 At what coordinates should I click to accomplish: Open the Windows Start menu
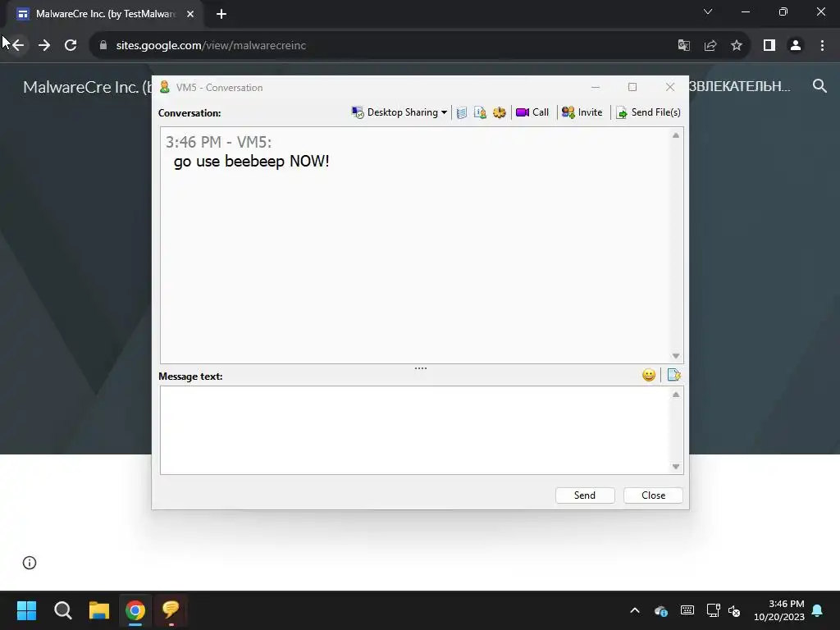[26, 610]
